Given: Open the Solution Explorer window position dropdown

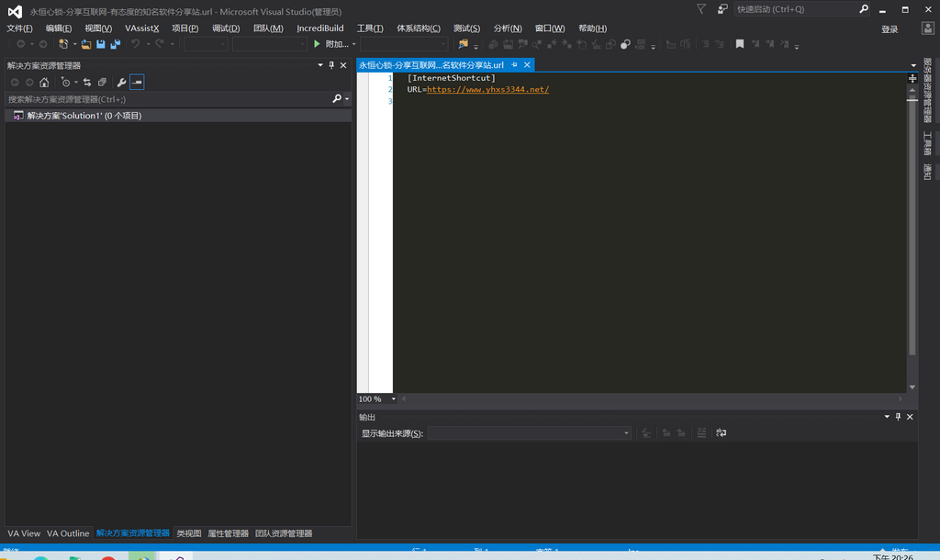Looking at the screenshot, I should click(320, 65).
